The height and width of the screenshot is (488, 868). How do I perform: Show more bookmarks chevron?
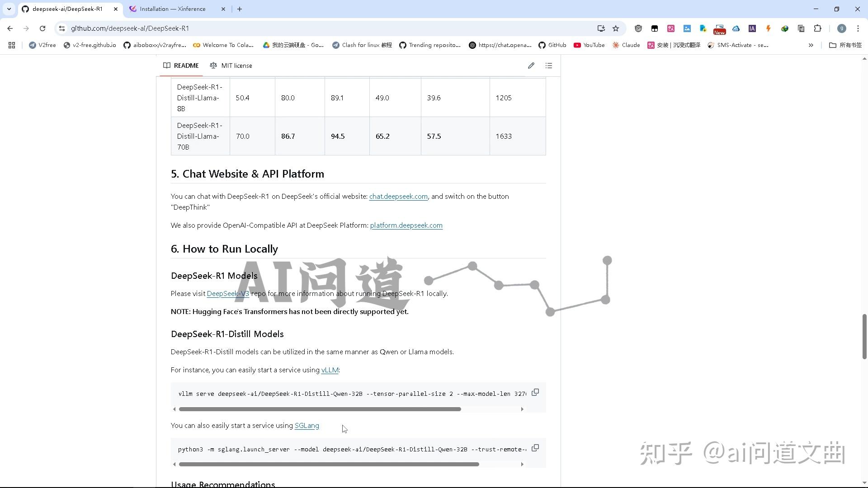pyautogui.click(x=811, y=45)
